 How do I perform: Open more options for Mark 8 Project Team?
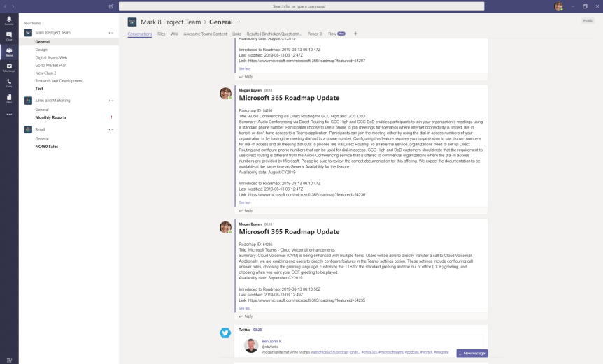click(111, 33)
